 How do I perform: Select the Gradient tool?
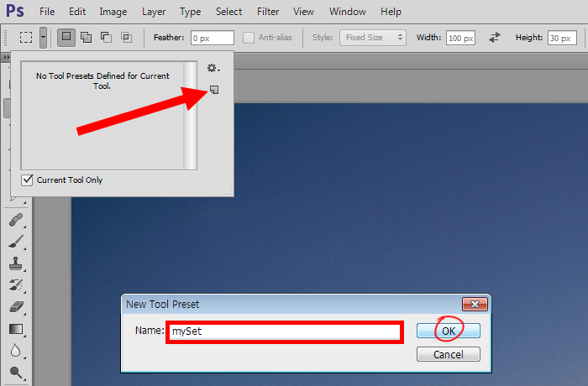[16, 329]
